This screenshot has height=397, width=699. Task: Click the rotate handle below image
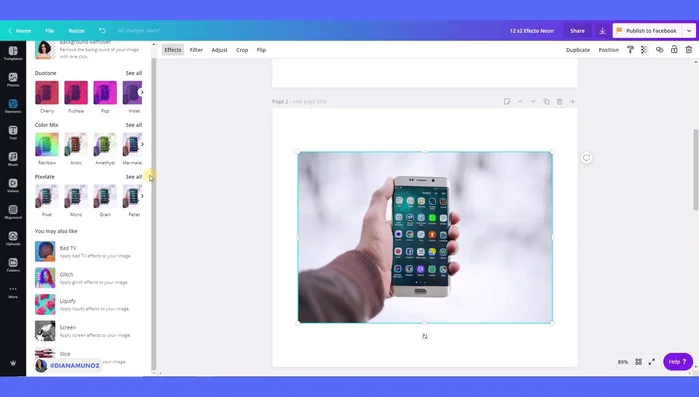point(425,336)
